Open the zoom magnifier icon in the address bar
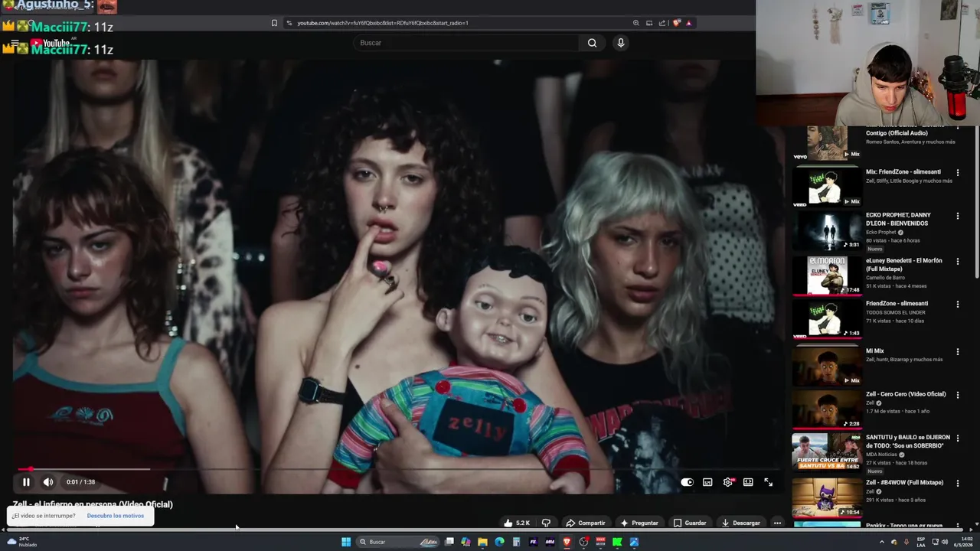The image size is (980, 551). point(635,23)
